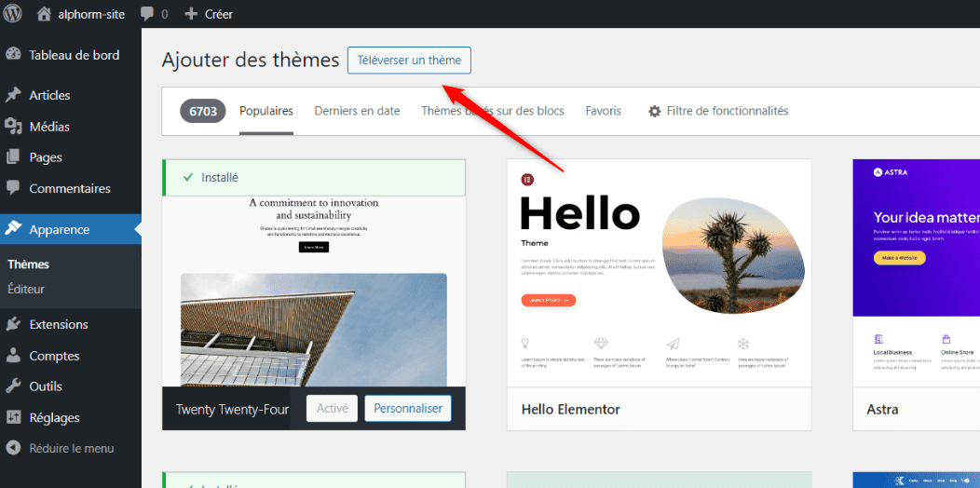Click the Astra theme preview
Viewport: 980px width, 488px height.
point(917,273)
